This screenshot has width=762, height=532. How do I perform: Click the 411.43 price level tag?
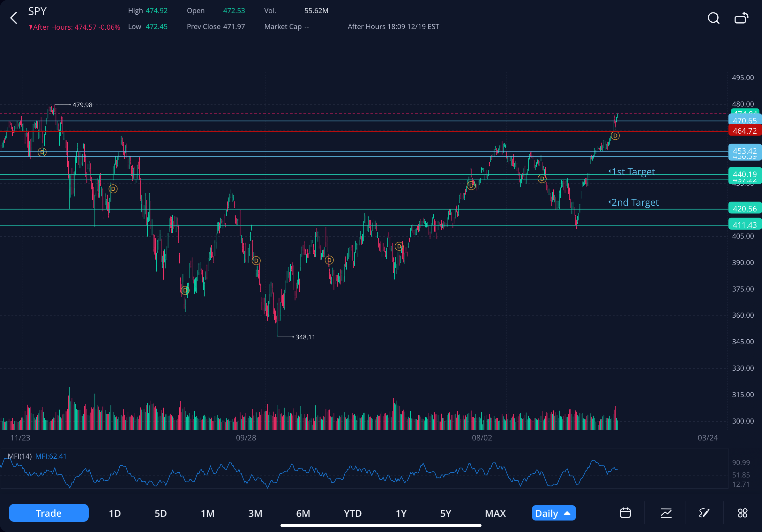point(745,225)
